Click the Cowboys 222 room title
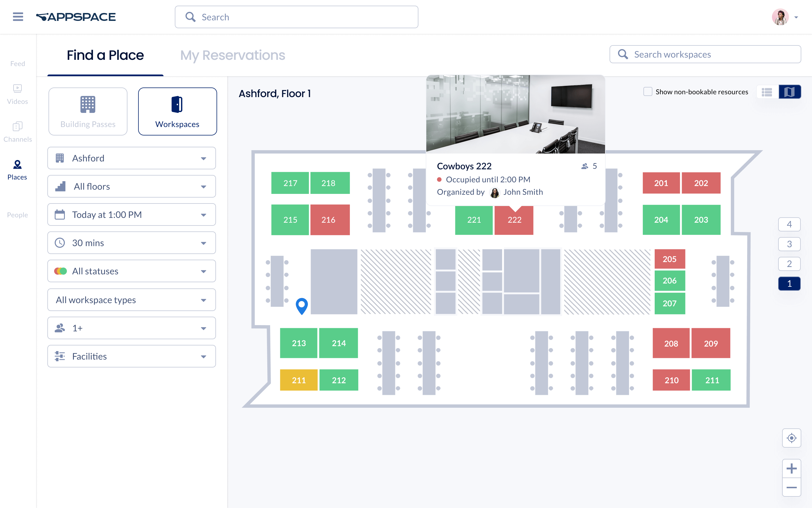This screenshot has width=812, height=508. pyautogui.click(x=464, y=166)
